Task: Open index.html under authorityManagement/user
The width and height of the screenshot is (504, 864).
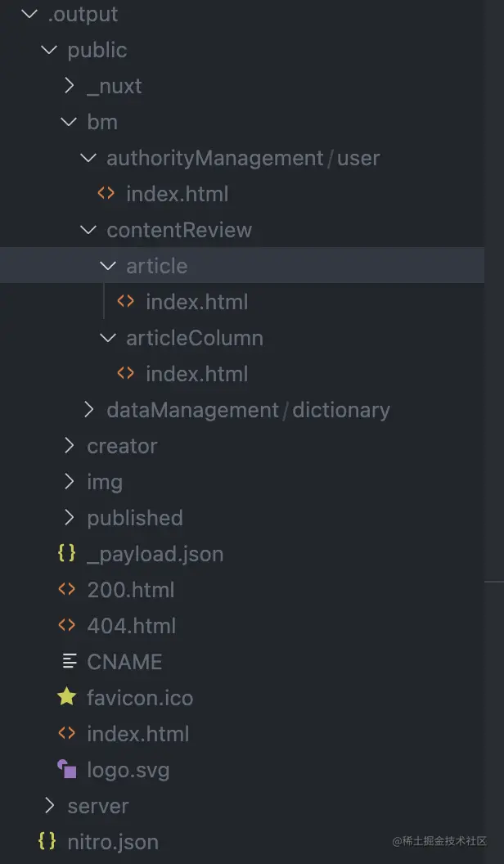Action: tap(177, 193)
